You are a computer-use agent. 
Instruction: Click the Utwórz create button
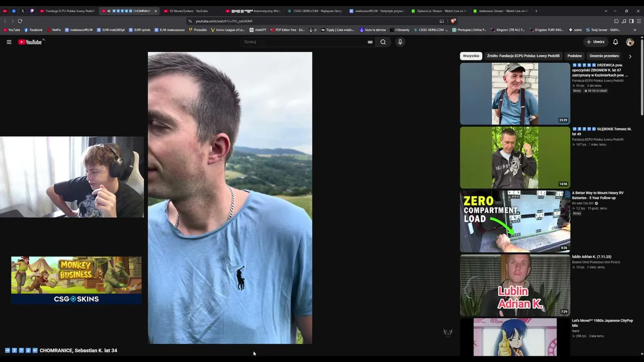[596, 42]
